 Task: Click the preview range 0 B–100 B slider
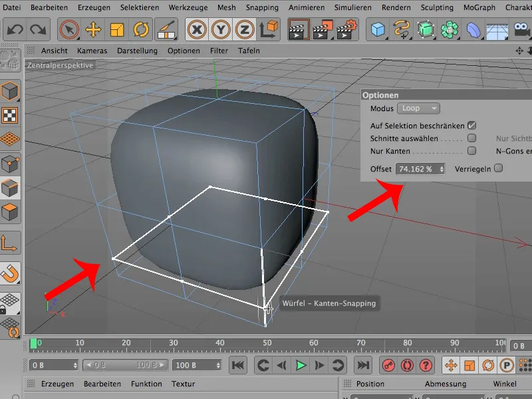tap(126, 365)
